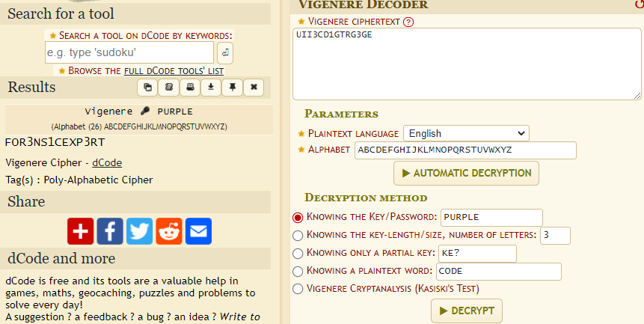Screen dimensions: 644x324
Task: Share via the Twitter icon
Action: pos(140,230)
